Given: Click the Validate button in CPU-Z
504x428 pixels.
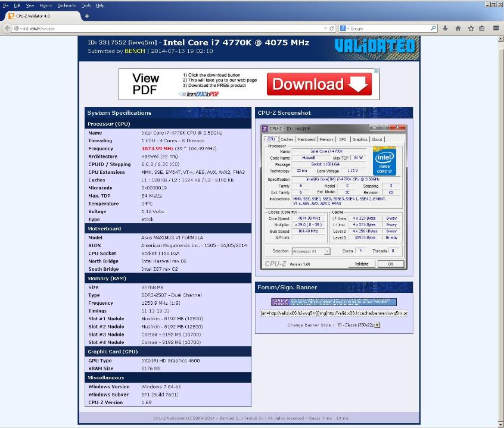Looking at the screenshot, I should pos(362,264).
